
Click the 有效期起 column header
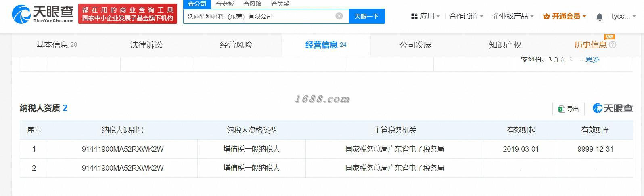click(x=521, y=130)
